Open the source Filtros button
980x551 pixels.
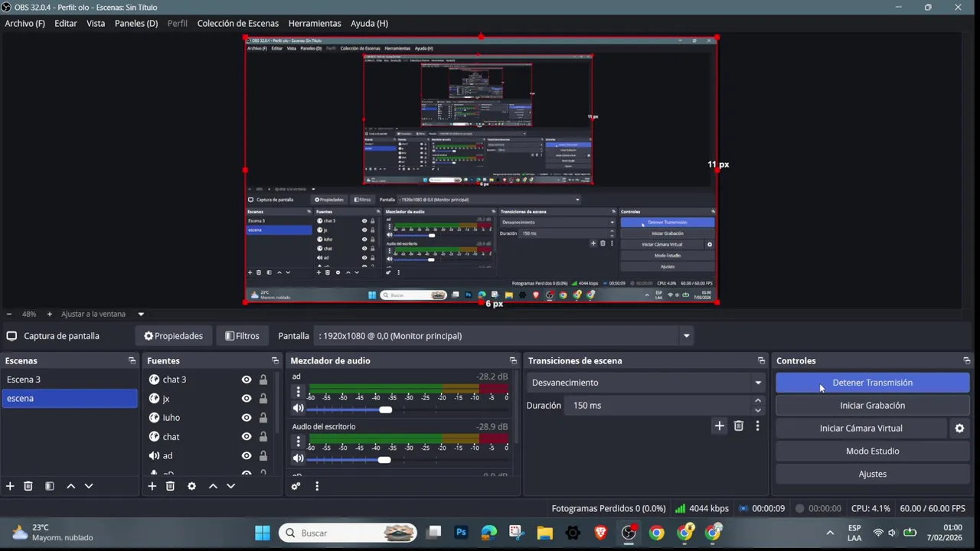[x=242, y=336]
